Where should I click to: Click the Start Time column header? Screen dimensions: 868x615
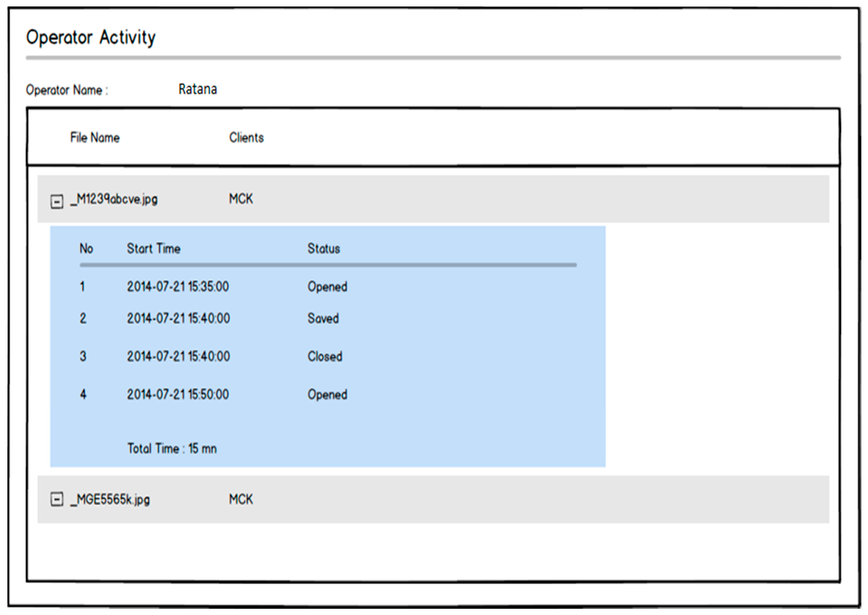point(153,249)
